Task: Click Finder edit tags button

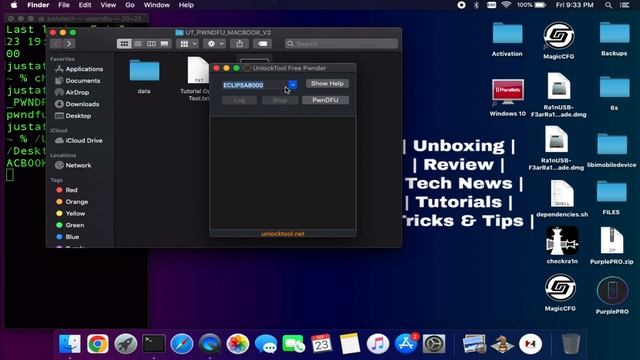Action: point(262,44)
